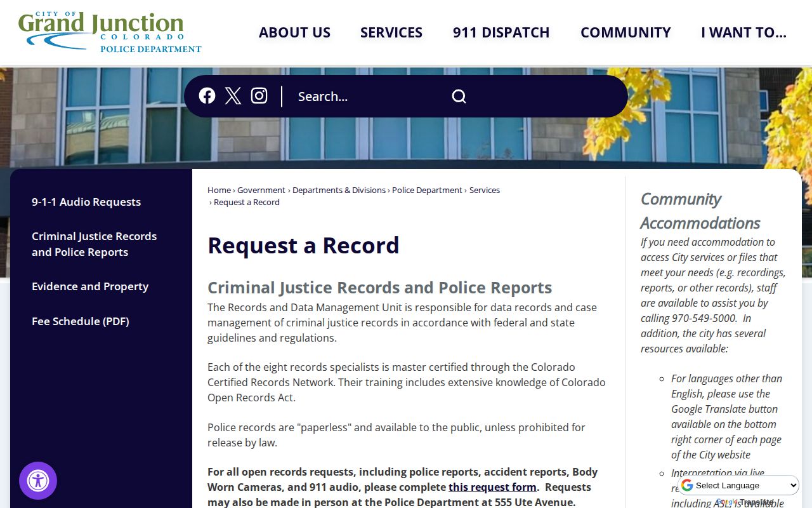812x508 pixels.
Task: Click the search magnifier icon
Action: [x=459, y=97]
